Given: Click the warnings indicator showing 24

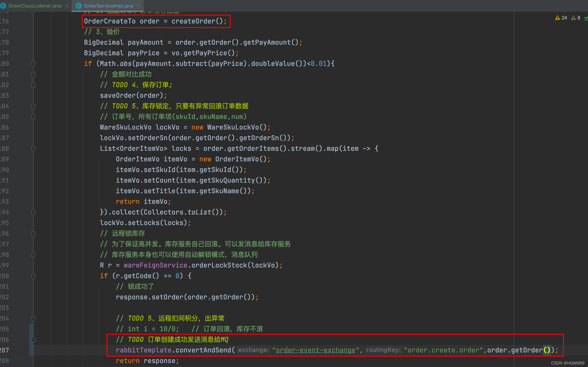Looking at the screenshot, I should (x=561, y=18).
